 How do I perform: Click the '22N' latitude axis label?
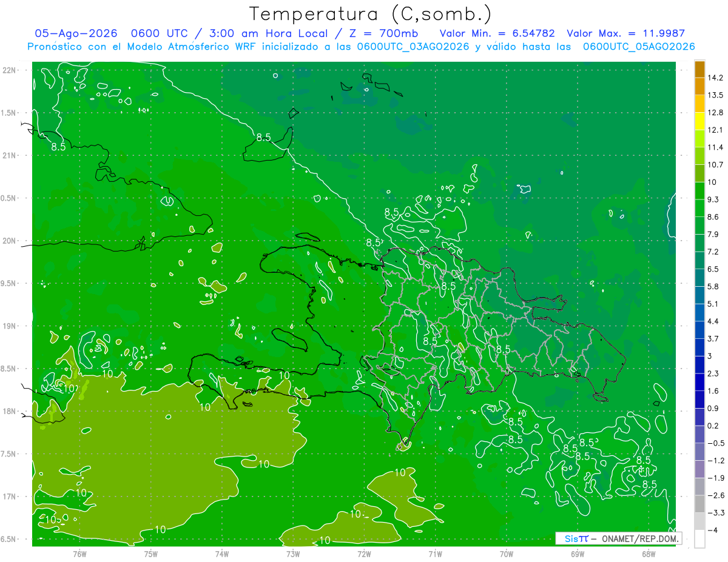tap(10, 70)
